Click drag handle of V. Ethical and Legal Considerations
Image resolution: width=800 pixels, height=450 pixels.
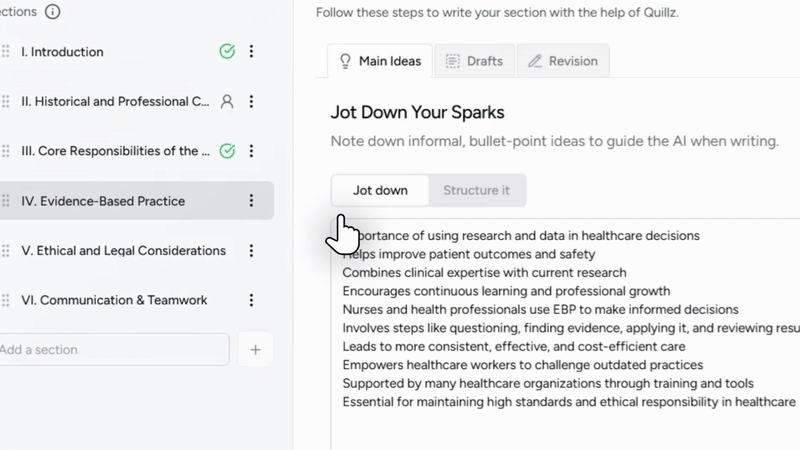6,251
